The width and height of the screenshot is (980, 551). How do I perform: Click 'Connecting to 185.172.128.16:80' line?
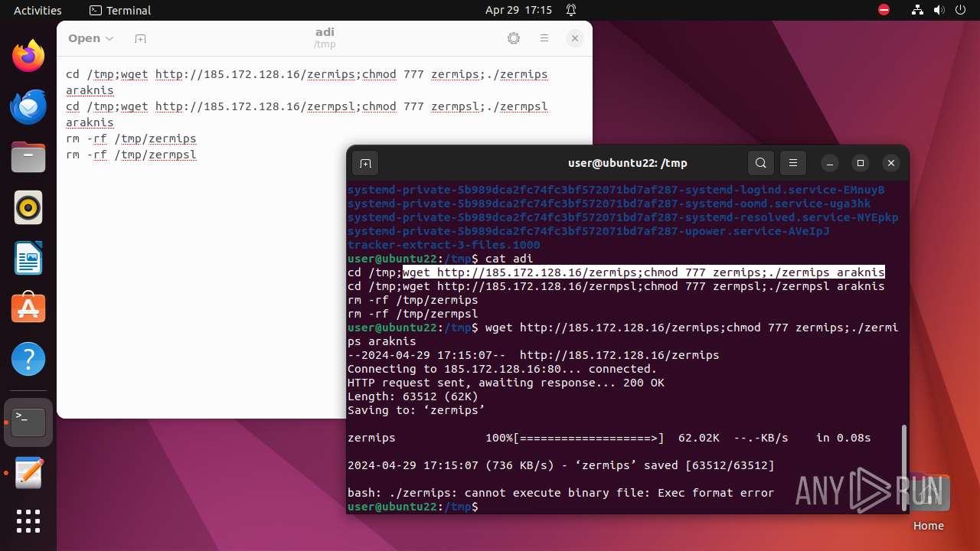(502, 369)
